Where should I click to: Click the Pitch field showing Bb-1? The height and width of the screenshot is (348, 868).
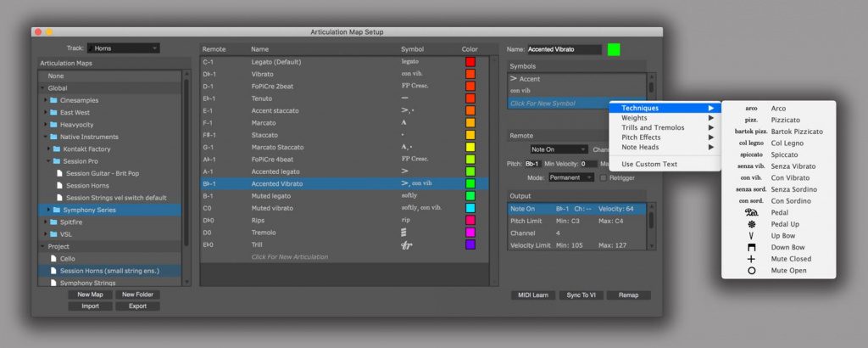(531, 164)
